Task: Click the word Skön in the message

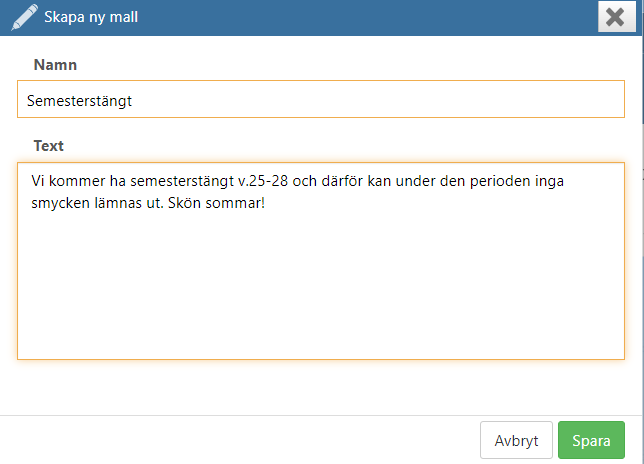Action: coord(184,203)
